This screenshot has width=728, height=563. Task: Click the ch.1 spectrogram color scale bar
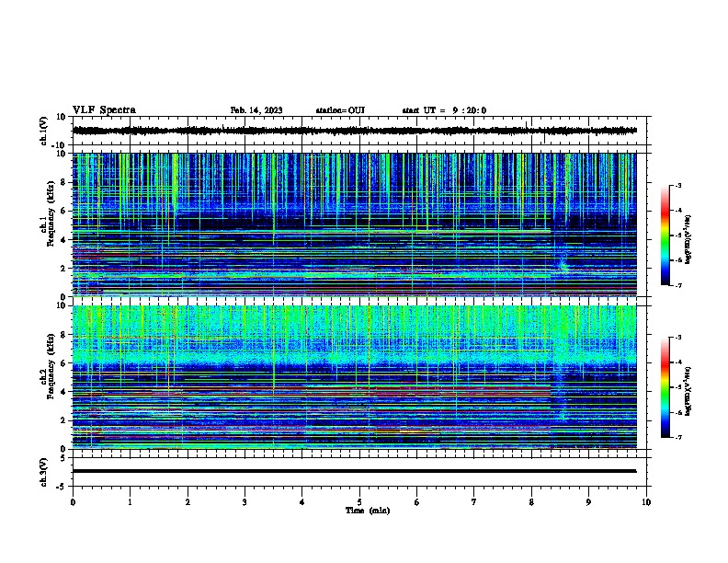point(665,236)
